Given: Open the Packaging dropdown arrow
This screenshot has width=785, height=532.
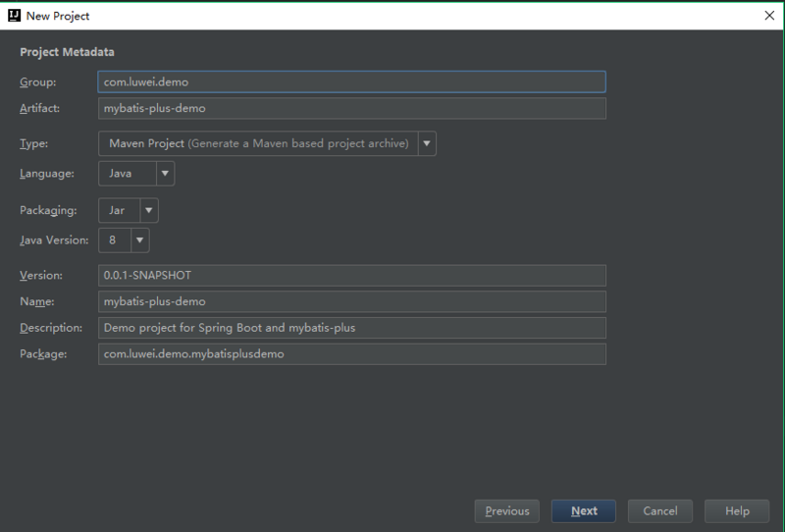Looking at the screenshot, I should click(149, 210).
